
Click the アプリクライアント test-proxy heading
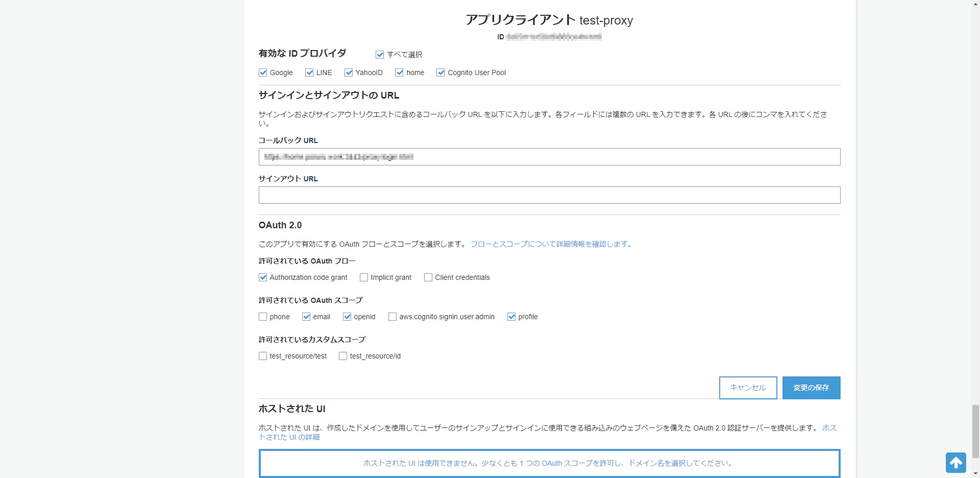(x=549, y=20)
